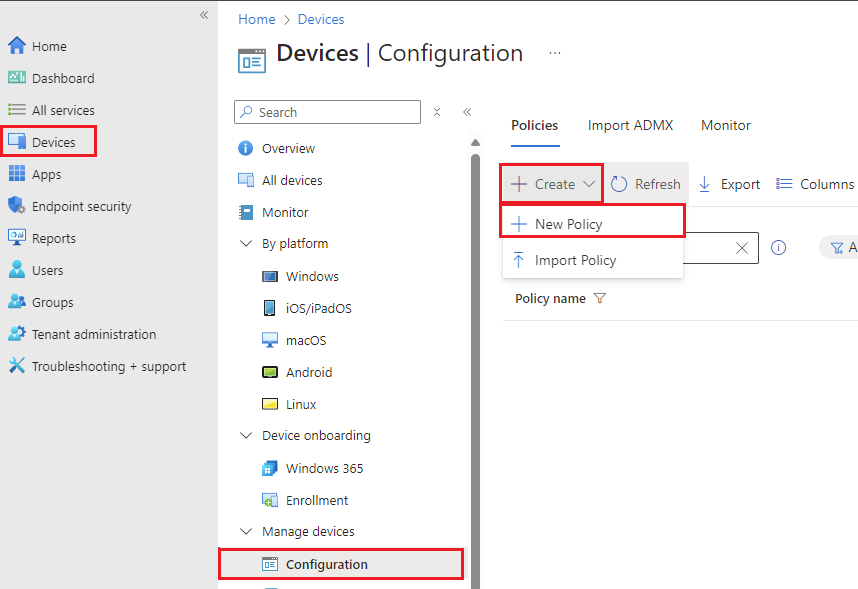This screenshot has height=589, width=858.
Task: Clear the filter box with the X
Action: click(x=742, y=248)
